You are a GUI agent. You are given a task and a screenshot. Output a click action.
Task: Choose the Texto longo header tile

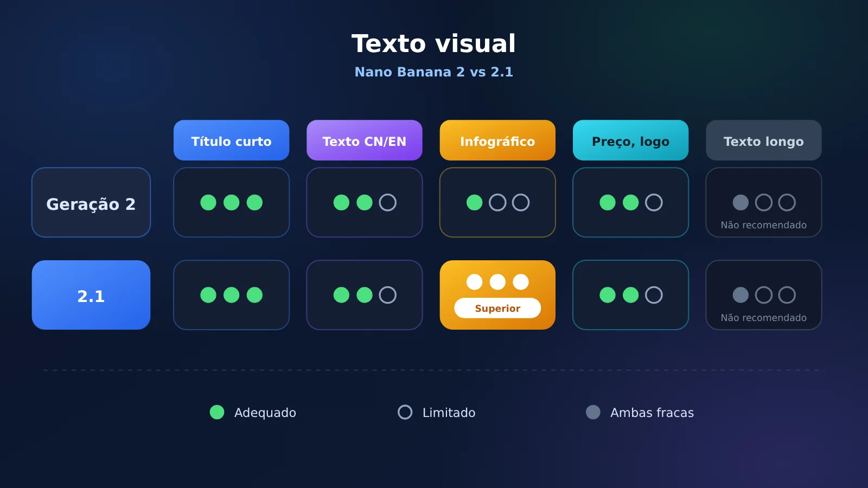(764, 140)
